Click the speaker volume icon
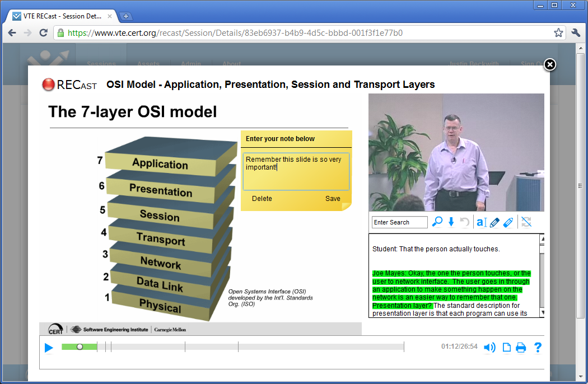The height and width of the screenshot is (384, 588). pos(490,348)
